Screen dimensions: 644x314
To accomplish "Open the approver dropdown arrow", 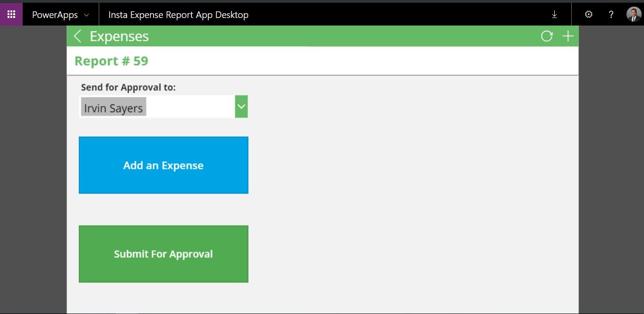I will pyautogui.click(x=241, y=107).
